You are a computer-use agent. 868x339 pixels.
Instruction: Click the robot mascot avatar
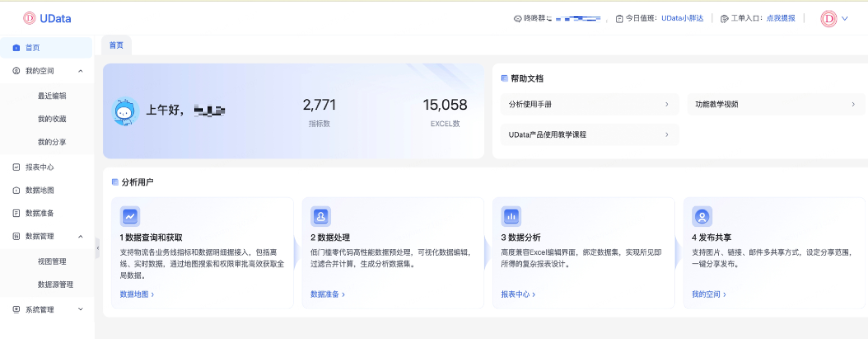[125, 111]
